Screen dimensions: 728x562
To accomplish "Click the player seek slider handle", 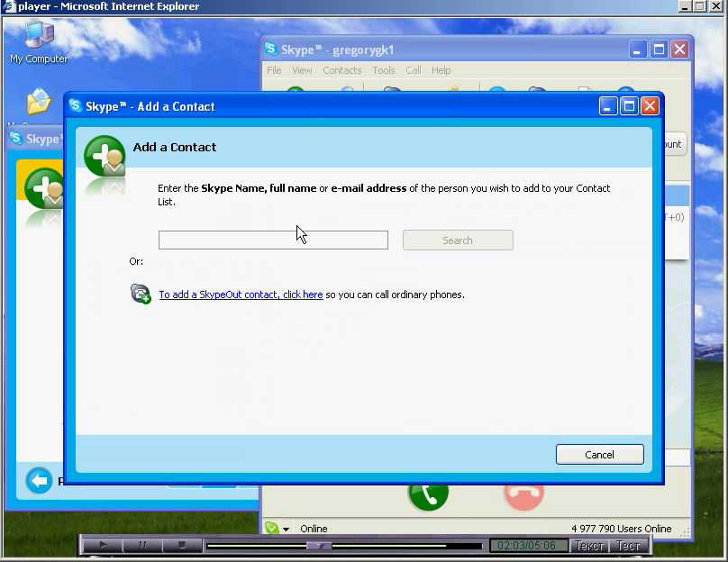I will tap(320, 546).
